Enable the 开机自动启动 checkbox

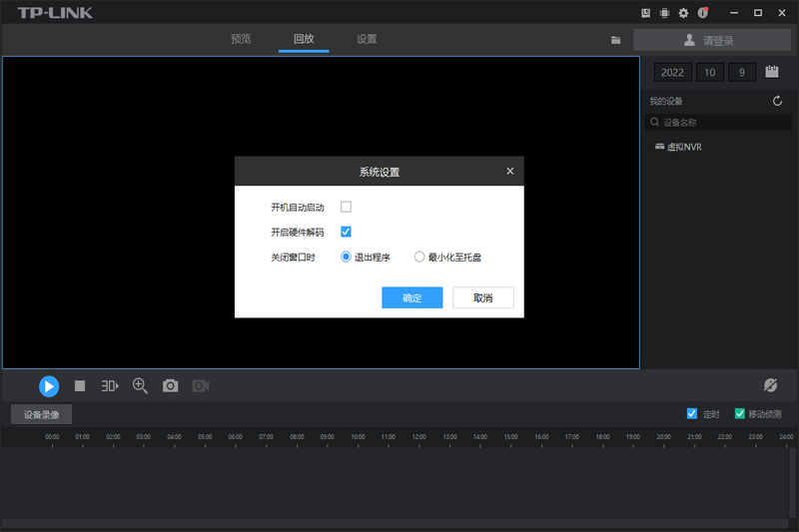click(x=347, y=207)
